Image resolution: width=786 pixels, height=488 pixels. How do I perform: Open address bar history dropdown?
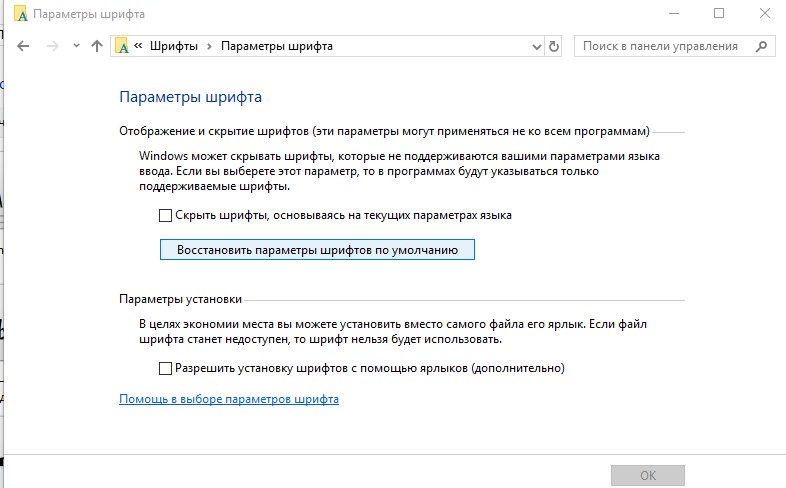tap(536, 47)
